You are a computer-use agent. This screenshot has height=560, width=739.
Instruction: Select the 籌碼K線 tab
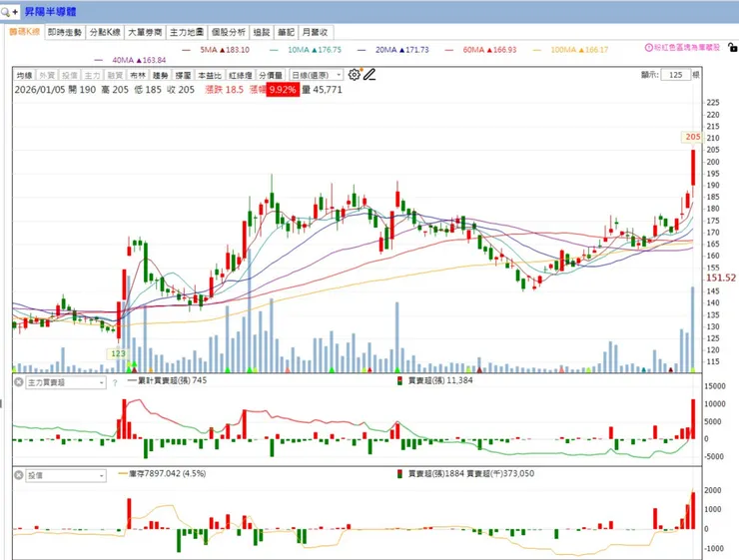25,32
